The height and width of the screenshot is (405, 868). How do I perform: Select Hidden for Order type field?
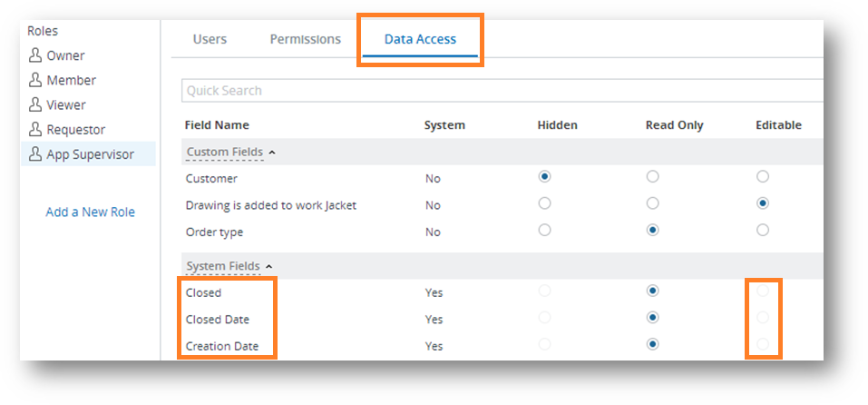[544, 230]
